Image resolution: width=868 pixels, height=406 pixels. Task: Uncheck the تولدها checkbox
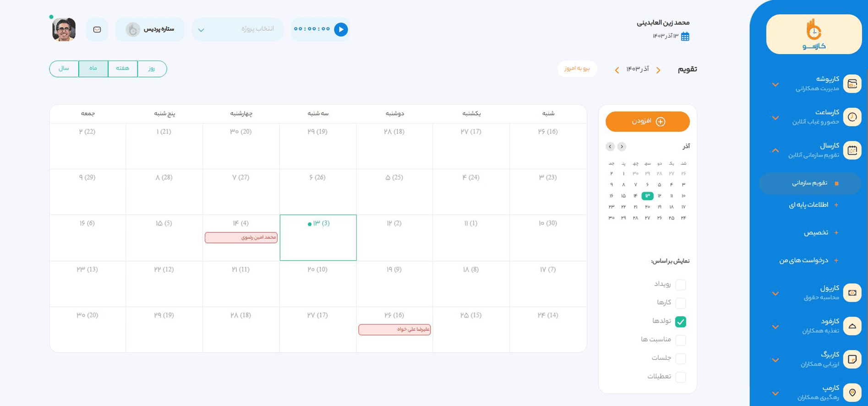click(x=681, y=322)
